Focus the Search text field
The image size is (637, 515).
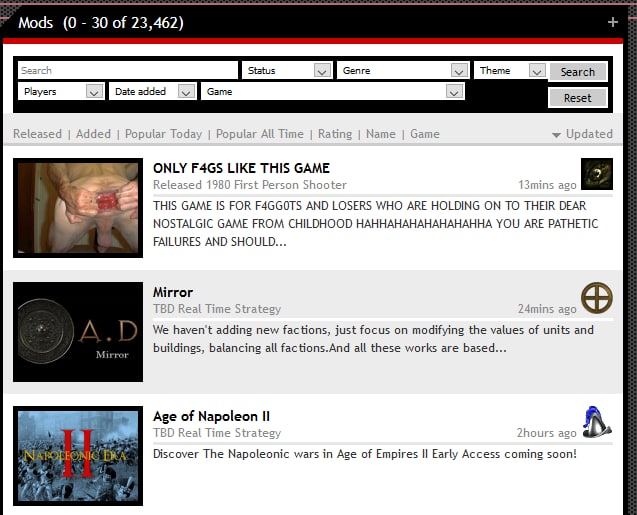128,70
